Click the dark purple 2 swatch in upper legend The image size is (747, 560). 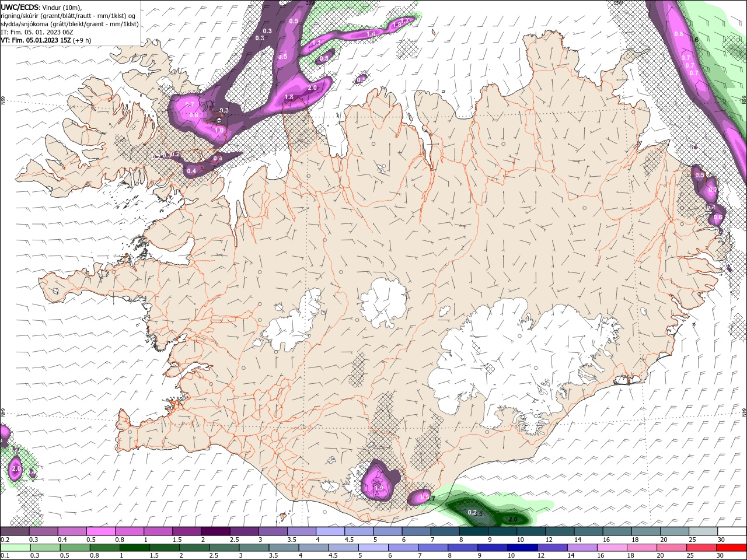point(215,531)
